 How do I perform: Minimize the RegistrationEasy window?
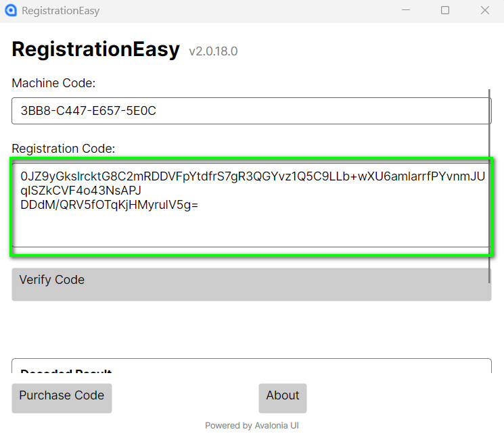click(x=406, y=11)
